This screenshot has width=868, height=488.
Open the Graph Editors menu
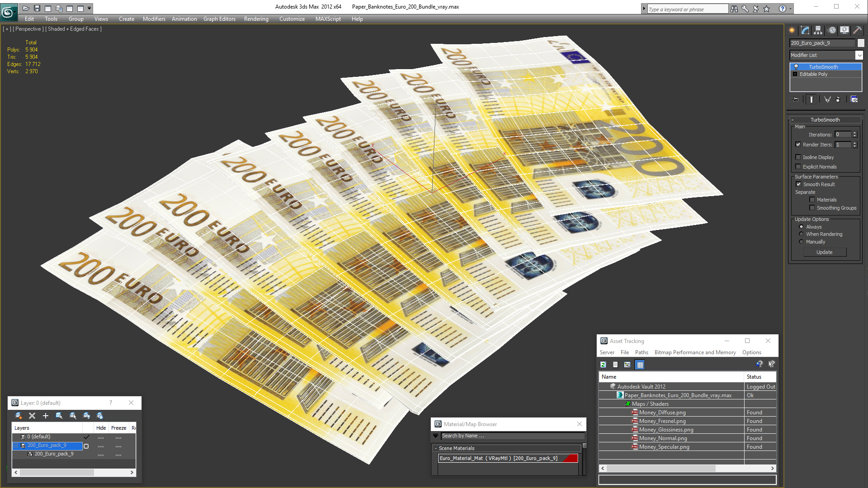point(219,19)
